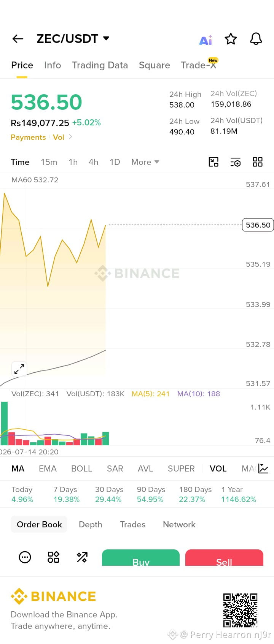Image resolution: width=274 pixels, height=644 pixels.
Task: Select the 15m chart interval
Action: (x=49, y=162)
